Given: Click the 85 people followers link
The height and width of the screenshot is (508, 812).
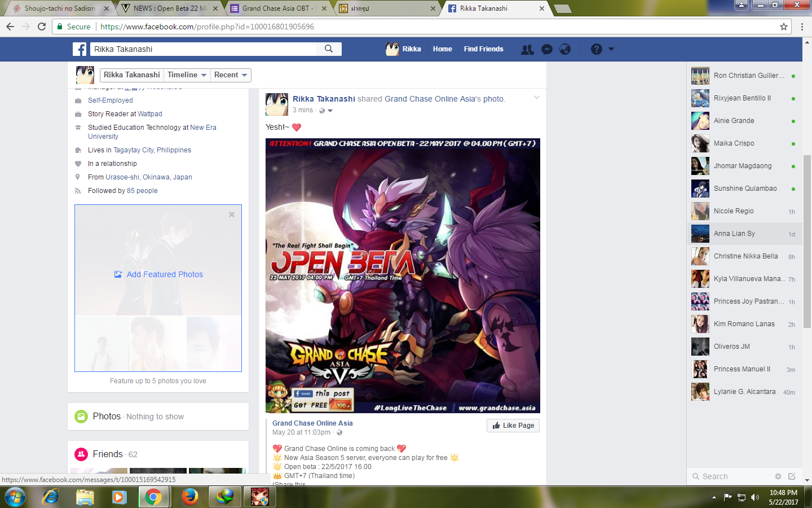Looking at the screenshot, I should pos(142,191).
